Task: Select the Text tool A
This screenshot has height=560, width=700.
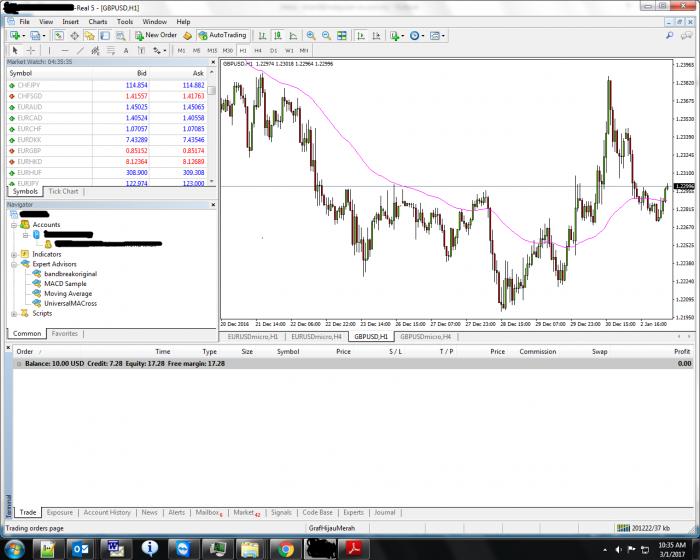Action: point(126,50)
